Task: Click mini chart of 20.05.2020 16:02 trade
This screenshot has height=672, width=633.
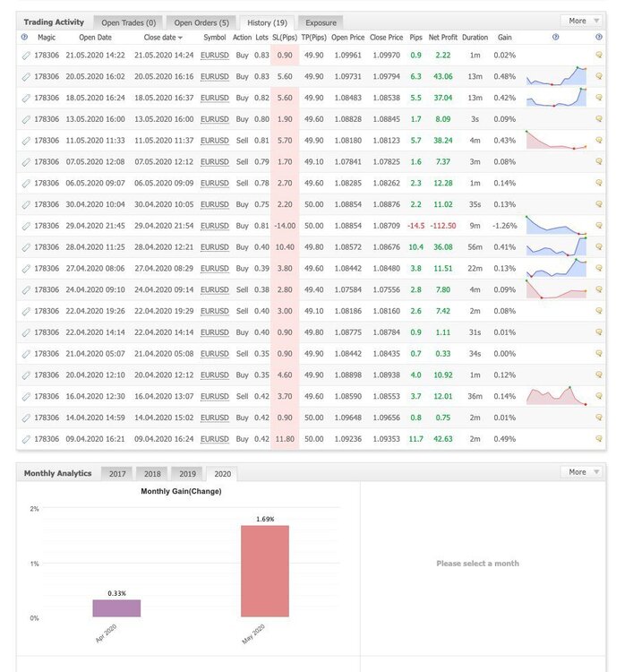Action: coord(556,76)
